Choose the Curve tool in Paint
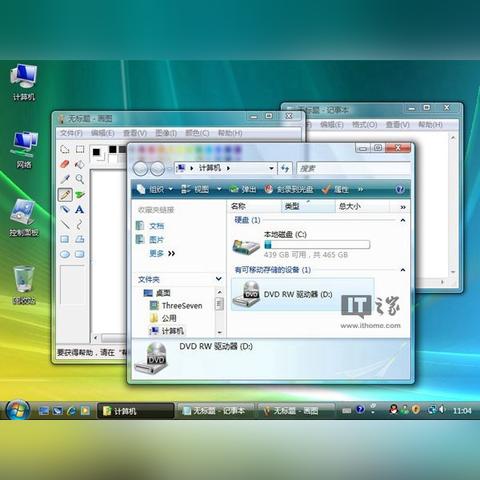This screenshot has width=480, height=480. (x=79, y=224)
